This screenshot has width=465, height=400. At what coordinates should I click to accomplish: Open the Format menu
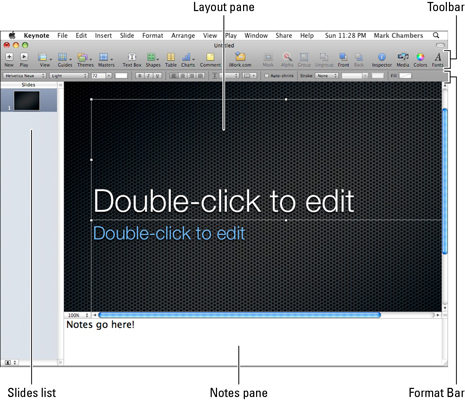(153, 35)
